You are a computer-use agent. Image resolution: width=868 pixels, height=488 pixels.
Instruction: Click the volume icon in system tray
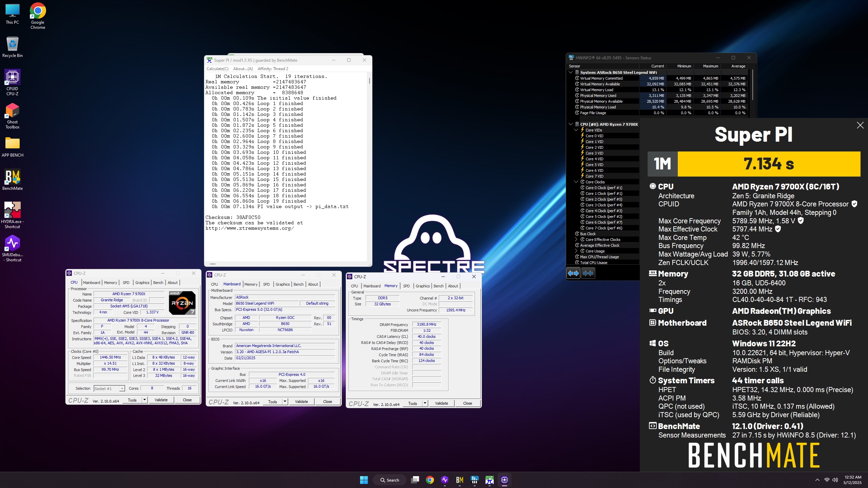click(x=835, y=480)
